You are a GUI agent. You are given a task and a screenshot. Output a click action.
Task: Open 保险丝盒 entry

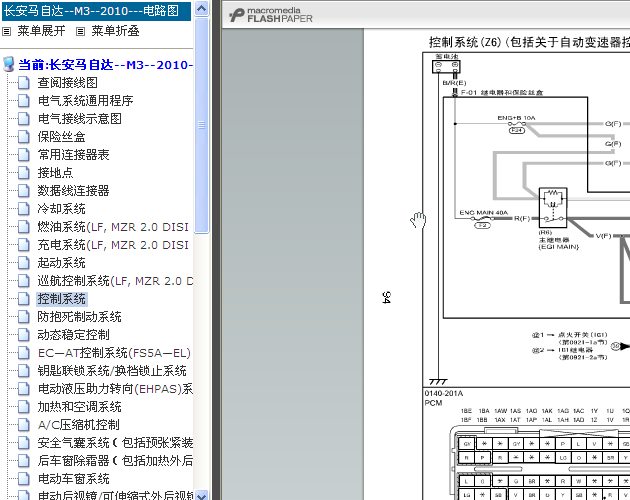[x=61, y=137]
